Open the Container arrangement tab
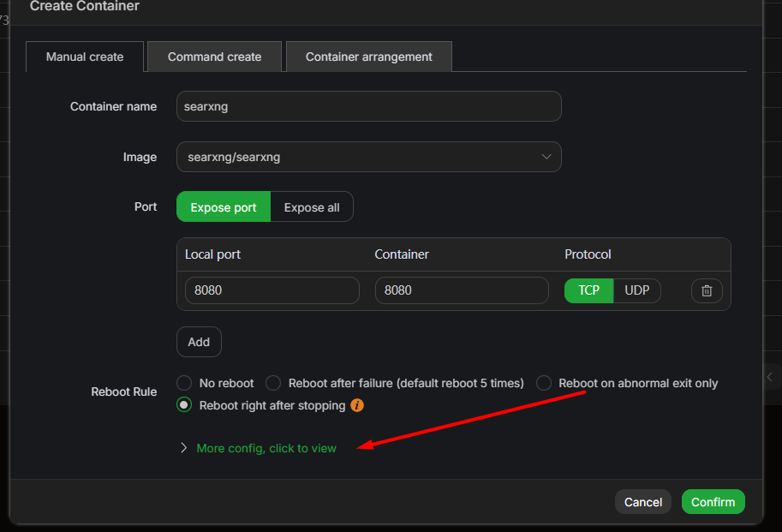The width and height of the screenshot is (782, 532). pos(368,57)
